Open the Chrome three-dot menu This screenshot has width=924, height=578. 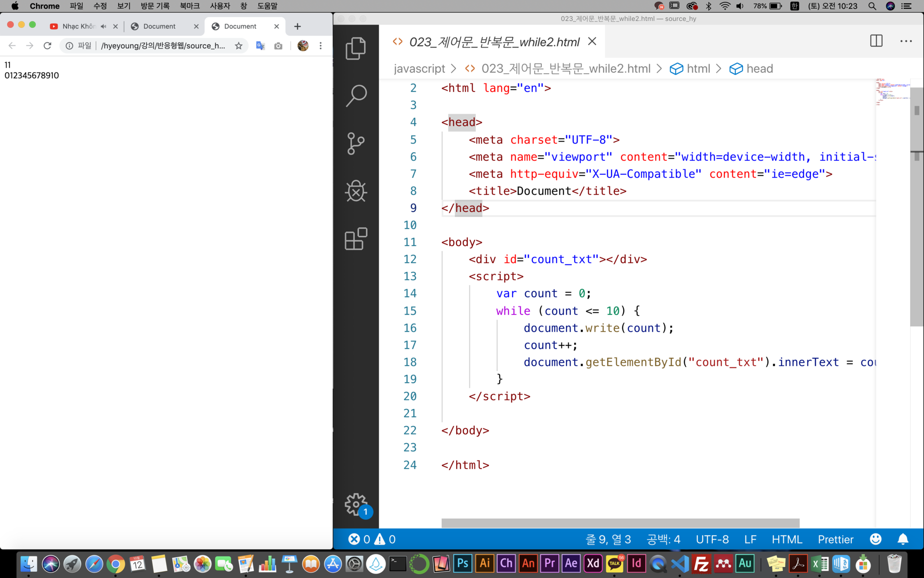pyautogui.click(x=321, y=46)
